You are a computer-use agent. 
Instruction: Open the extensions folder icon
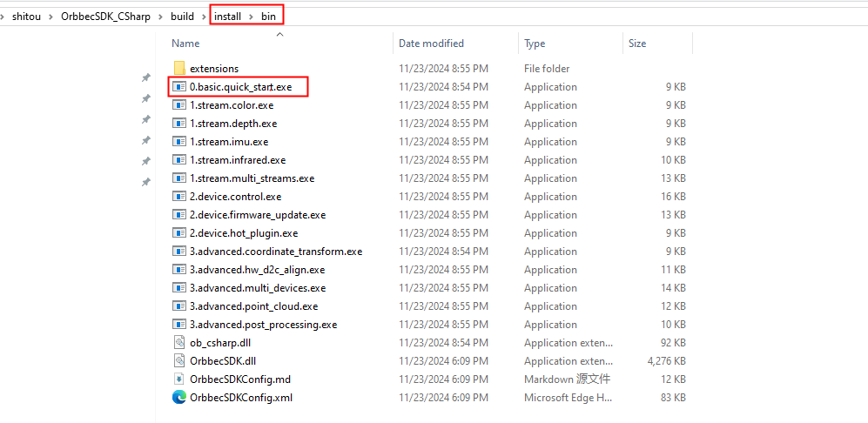pyautogui.click(x=178, y=68)
